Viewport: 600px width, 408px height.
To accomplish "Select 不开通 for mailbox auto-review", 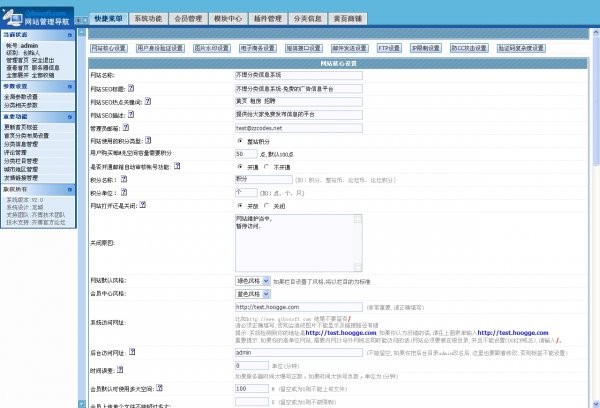I will 267,166.
